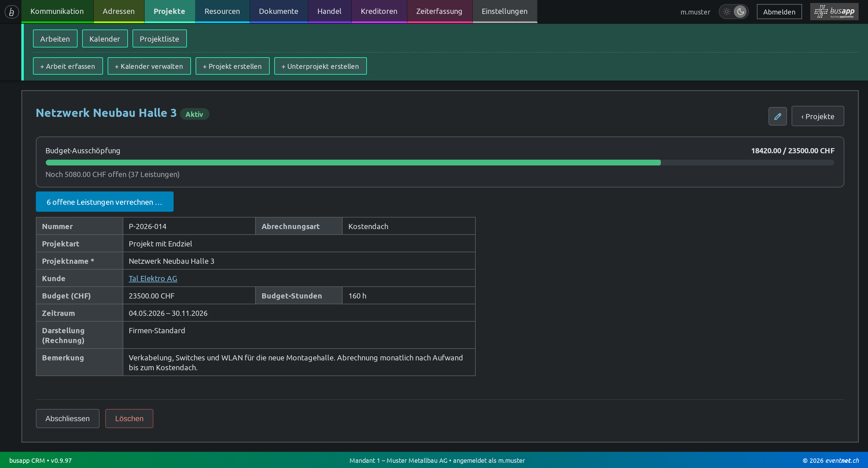This screenshot has width=868, height=468.
Task: Click the 18420.00 / 23500.00 CHF amount
Action: click(792, 151)
